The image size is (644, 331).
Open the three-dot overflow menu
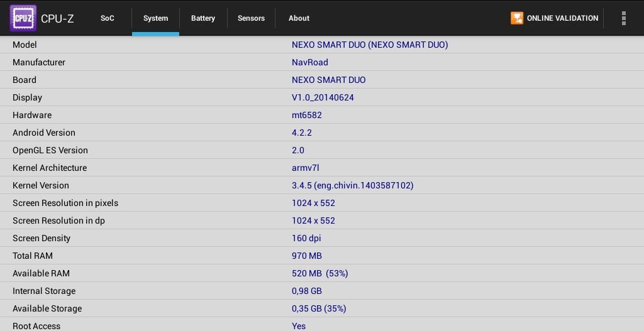(x=623, y=18)
